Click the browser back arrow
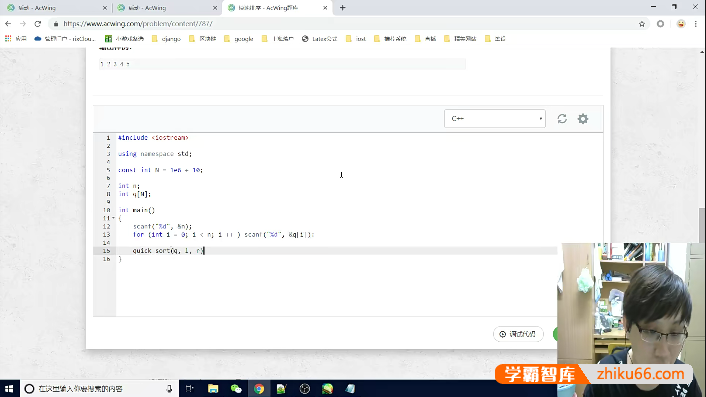This screenshot has height=397, width=706. [8, 24]
